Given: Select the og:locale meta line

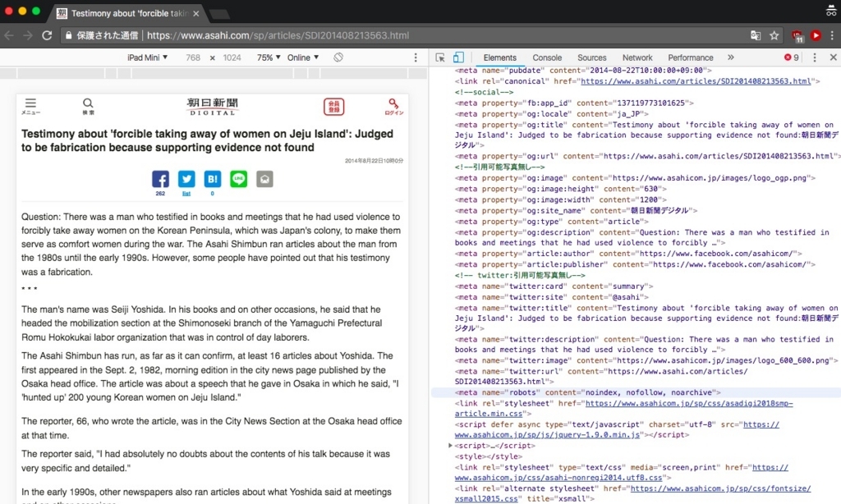Looking at the screenshot, I should coord(551,113).
